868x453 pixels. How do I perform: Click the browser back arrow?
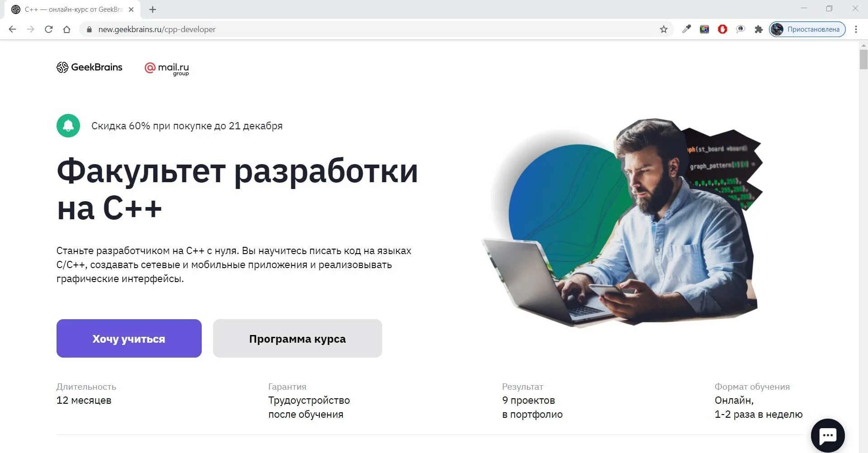[13, 29]
